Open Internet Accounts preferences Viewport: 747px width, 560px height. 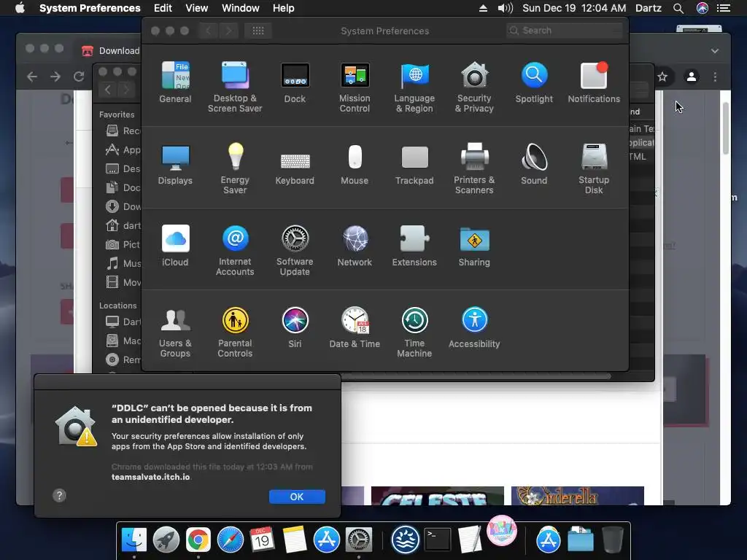point(235,250)
